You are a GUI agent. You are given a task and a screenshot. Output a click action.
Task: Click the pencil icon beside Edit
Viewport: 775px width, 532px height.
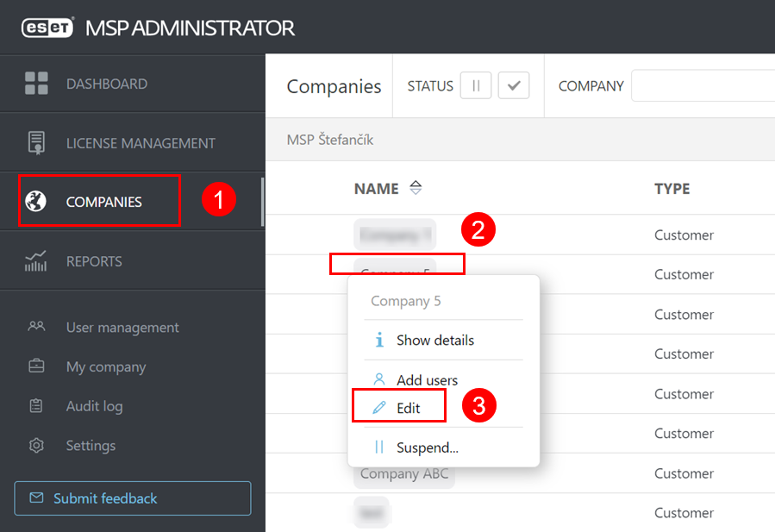coord(379,407)
